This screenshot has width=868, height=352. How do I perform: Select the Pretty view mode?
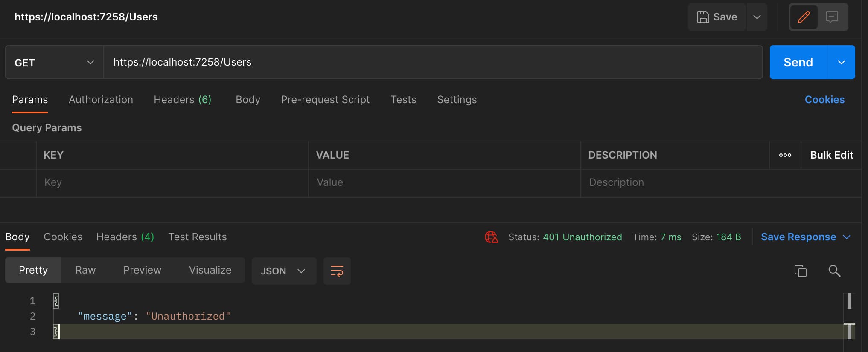click(x=33, y=270)
